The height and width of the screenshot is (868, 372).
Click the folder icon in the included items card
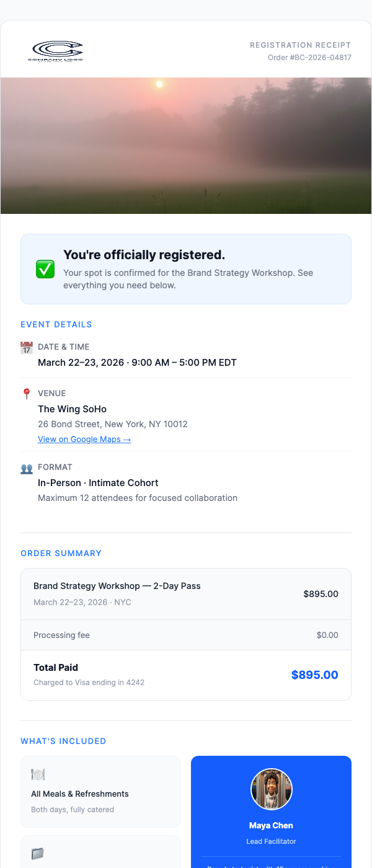[37, 853]
